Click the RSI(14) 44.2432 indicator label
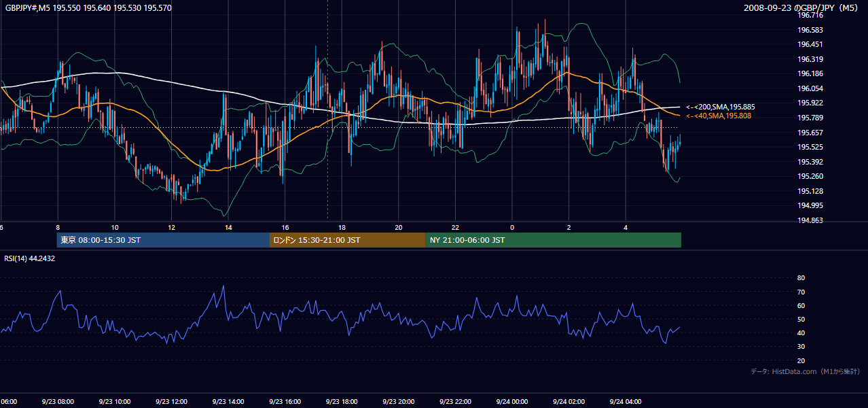Image resolution: width=868 pixels, height=408 pixels. click(30, 258)
